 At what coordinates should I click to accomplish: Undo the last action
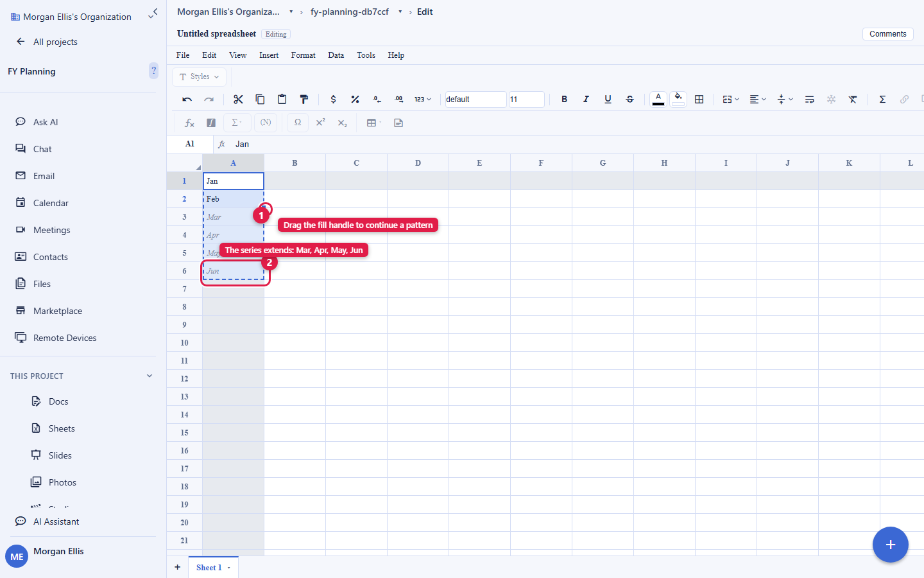point(187,100)
